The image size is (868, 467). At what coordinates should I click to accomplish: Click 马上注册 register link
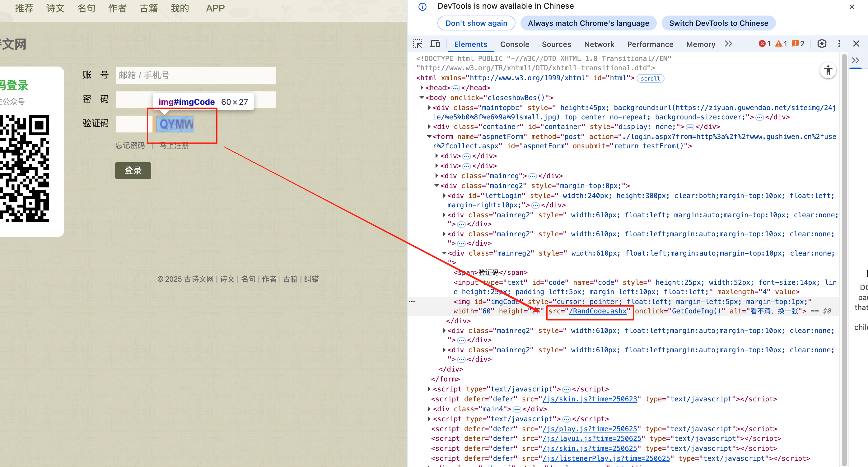[174, 146]
